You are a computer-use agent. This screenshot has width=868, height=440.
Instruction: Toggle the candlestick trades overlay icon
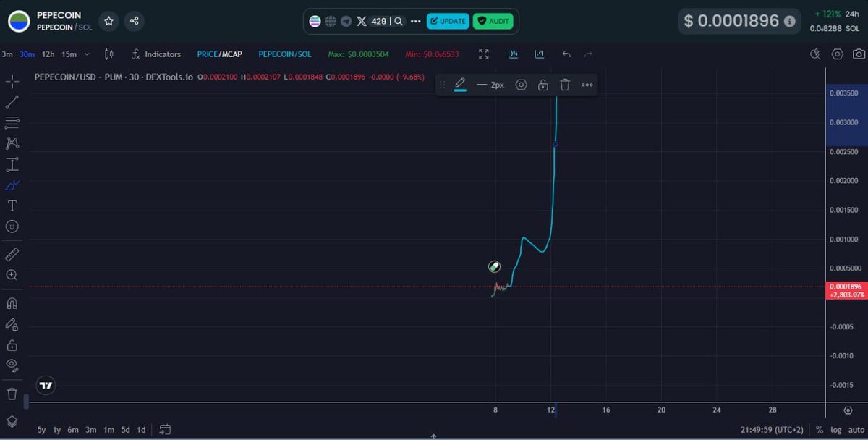[513, 54]
